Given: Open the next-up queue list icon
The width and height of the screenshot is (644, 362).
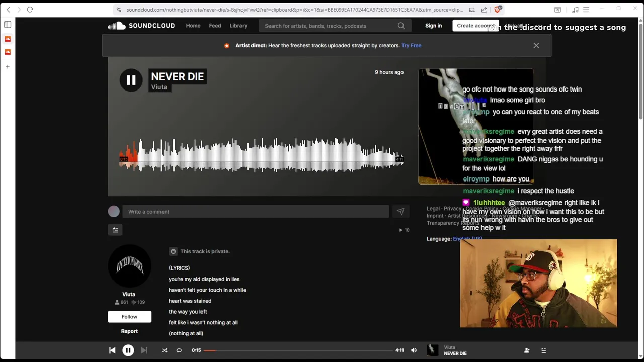Looking at the screenshot, I should point(543,350).
